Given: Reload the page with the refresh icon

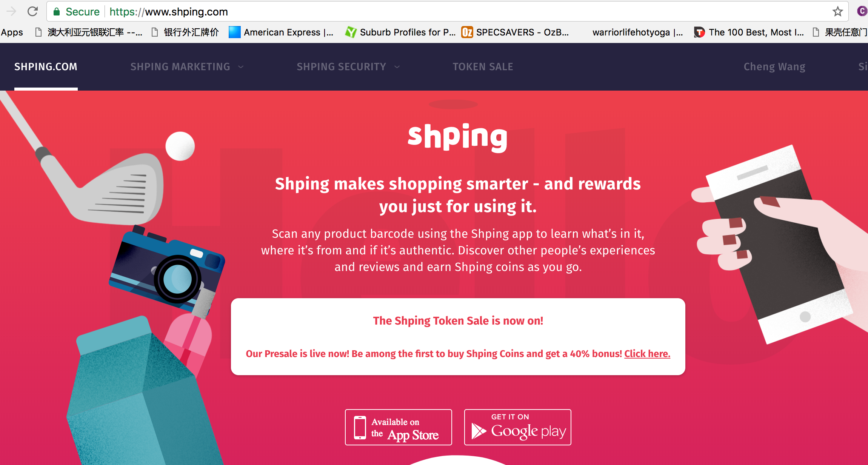Looking at the screenshot, I should coord(33,11).
